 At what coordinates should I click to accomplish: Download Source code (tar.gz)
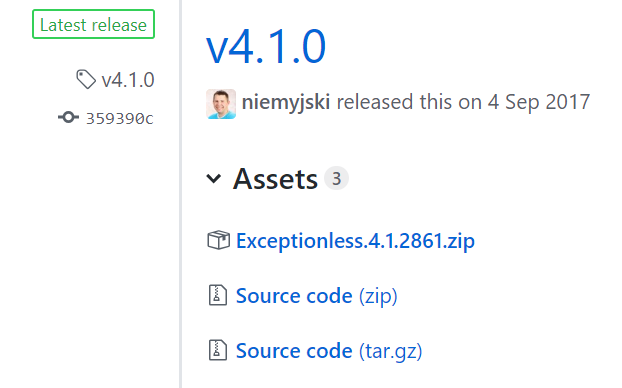point(329,351)
